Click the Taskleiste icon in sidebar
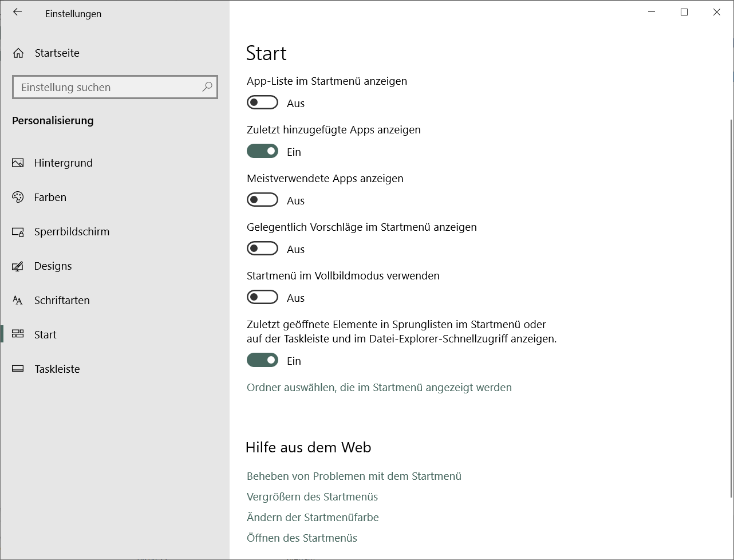734x560 pixels. click(18, 369)
